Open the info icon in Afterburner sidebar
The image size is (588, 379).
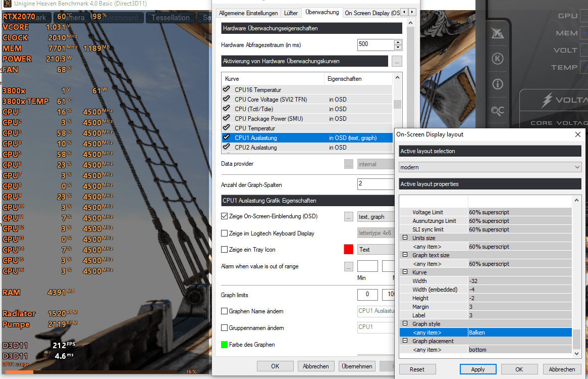498,84
